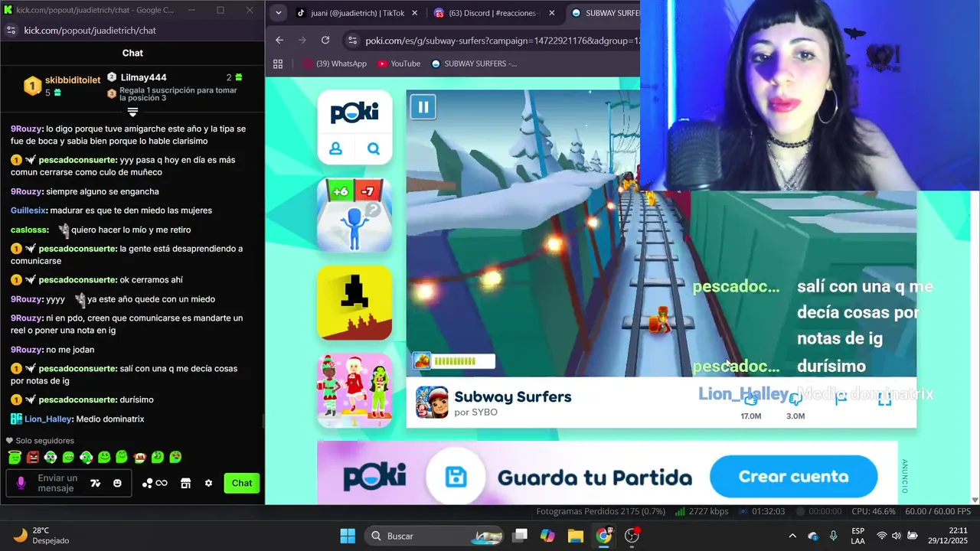Click the Crear cuenta button

tap(793, 477)
